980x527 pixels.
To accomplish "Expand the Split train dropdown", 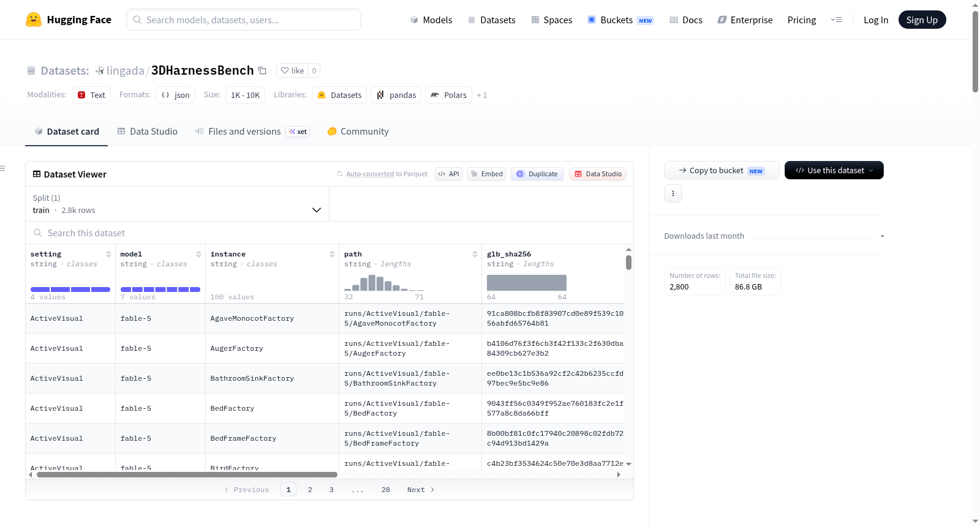I will coord(177,204).
